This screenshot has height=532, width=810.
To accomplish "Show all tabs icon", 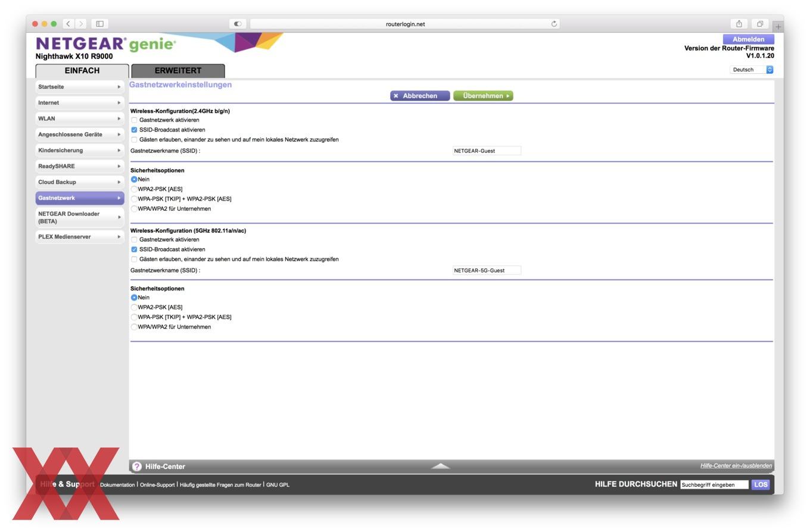I will pos(760,24).
